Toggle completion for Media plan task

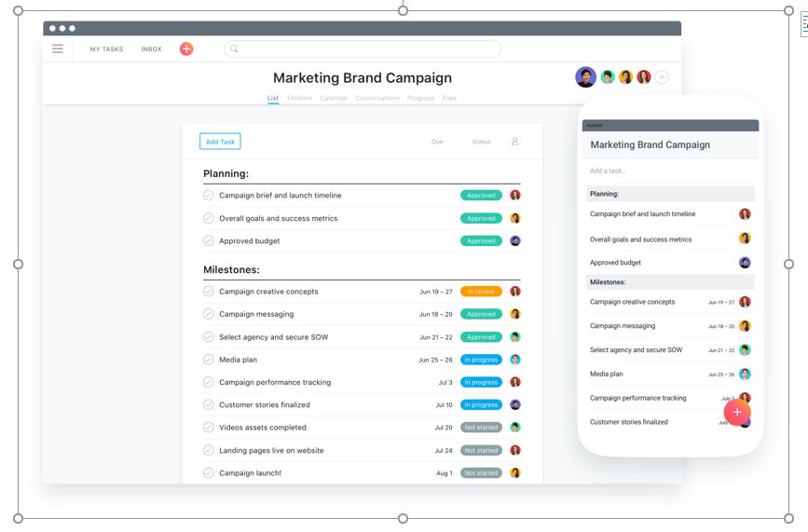pos(209,360)
